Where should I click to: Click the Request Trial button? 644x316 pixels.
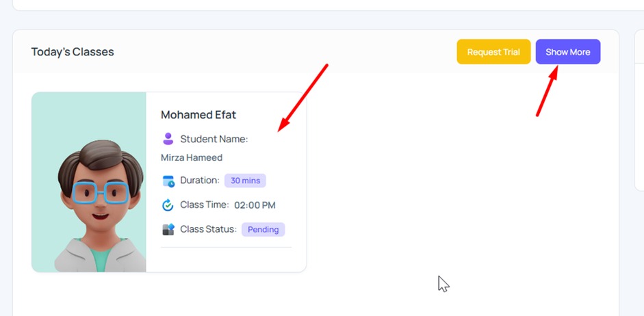tap(493, 52)
